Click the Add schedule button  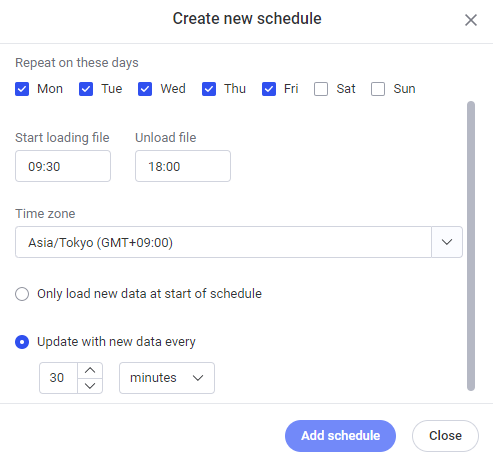[340, 436]
